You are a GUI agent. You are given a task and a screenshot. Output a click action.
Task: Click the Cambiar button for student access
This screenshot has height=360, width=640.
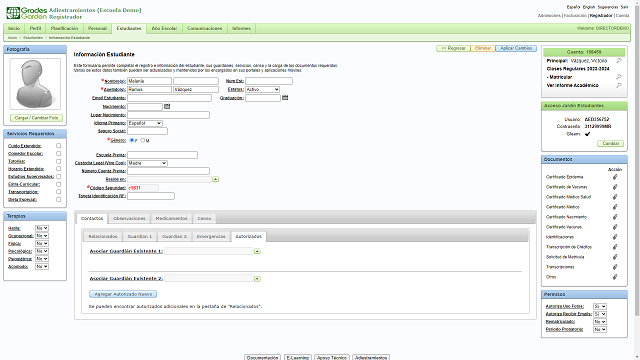tap(611, 143)
